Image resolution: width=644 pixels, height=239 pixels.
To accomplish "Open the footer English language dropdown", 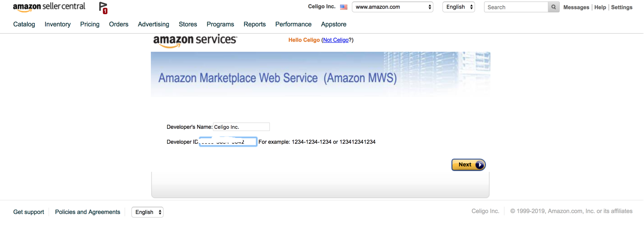I will point(147,212).
